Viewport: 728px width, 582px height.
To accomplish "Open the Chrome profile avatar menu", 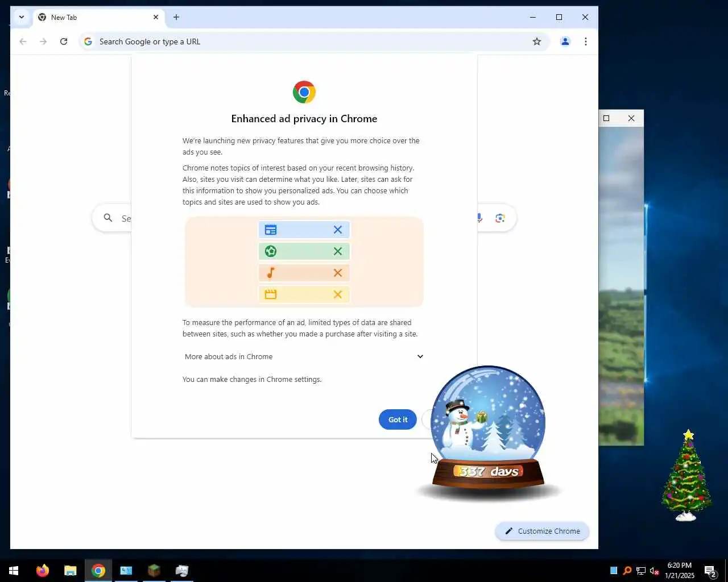I will tap(565, 41).
